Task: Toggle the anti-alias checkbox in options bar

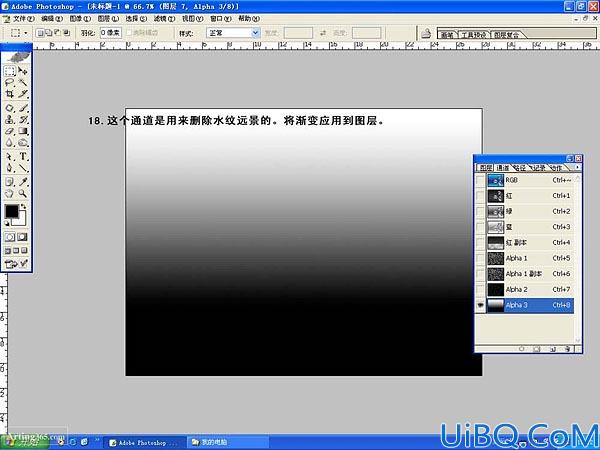Action: (x=129, y=33)
